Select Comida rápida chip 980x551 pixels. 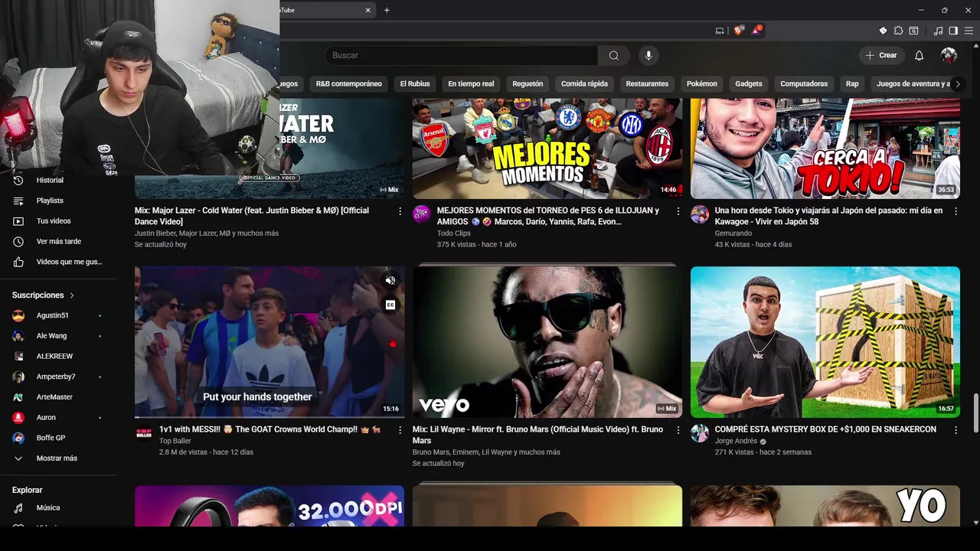(584, 84)
